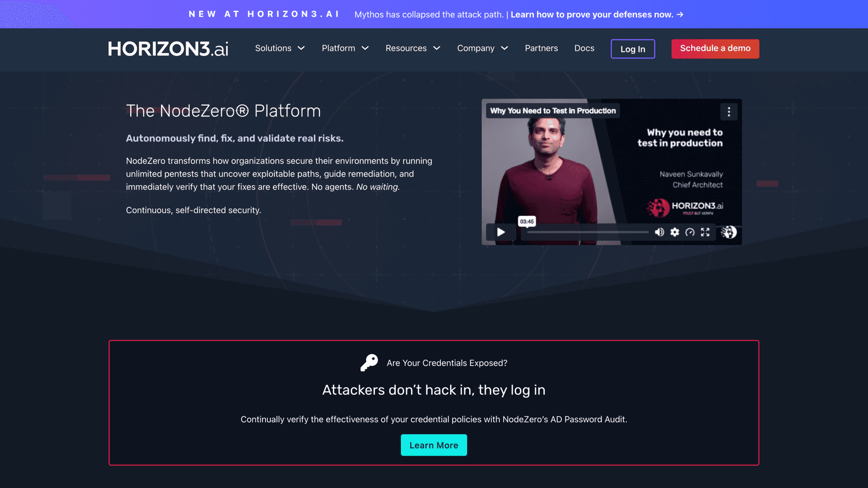This screenshot has width=868, height=488.
Task: Open the Company nav item
Action: (476, 48)
